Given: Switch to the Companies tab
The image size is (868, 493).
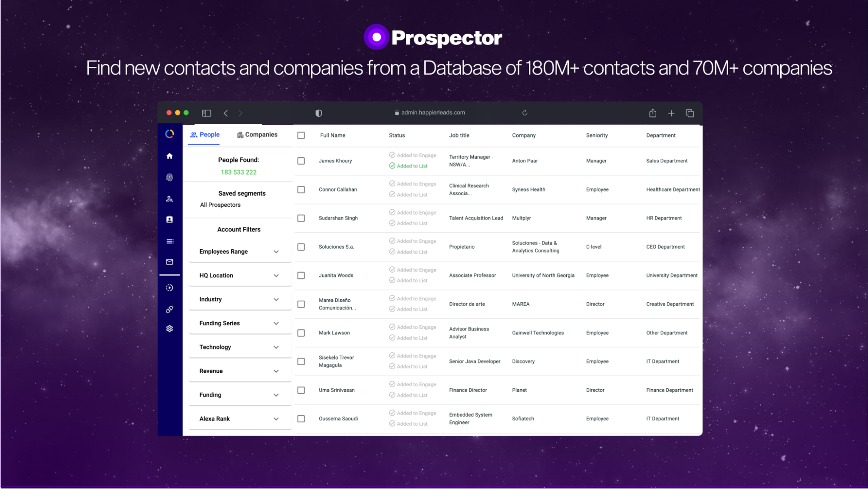Looking at the screenshot, I should tap(257, 134).
